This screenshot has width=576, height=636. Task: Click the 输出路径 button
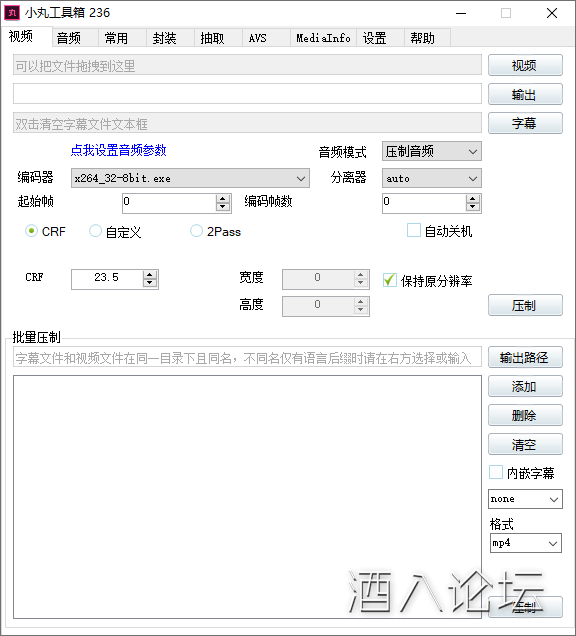(x=525, y=357)
